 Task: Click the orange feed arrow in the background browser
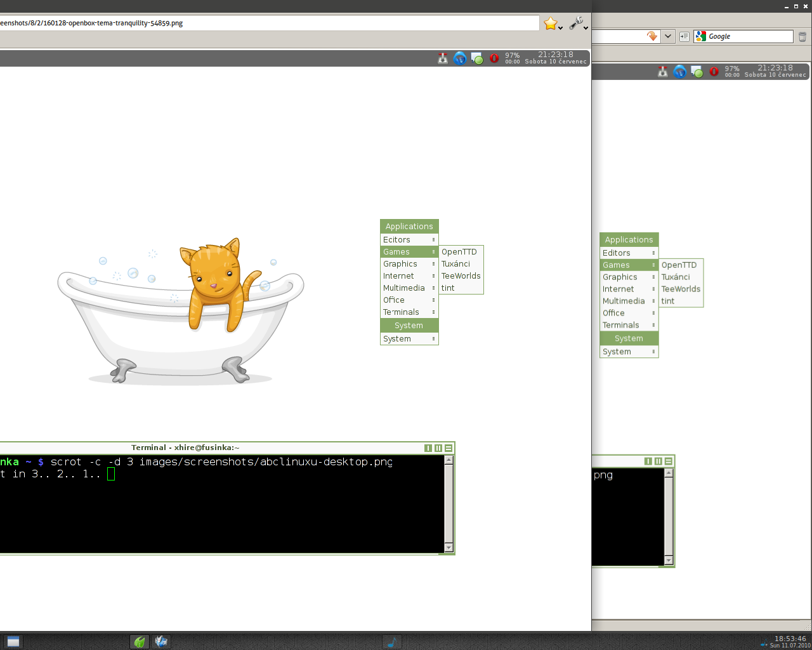tap(652, 36)
